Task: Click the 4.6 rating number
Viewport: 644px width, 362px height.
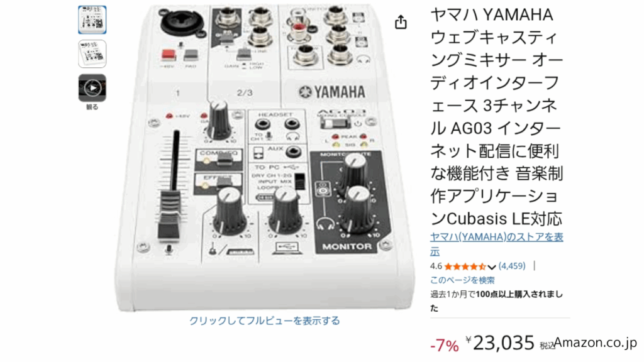Action: click(436, 266)
